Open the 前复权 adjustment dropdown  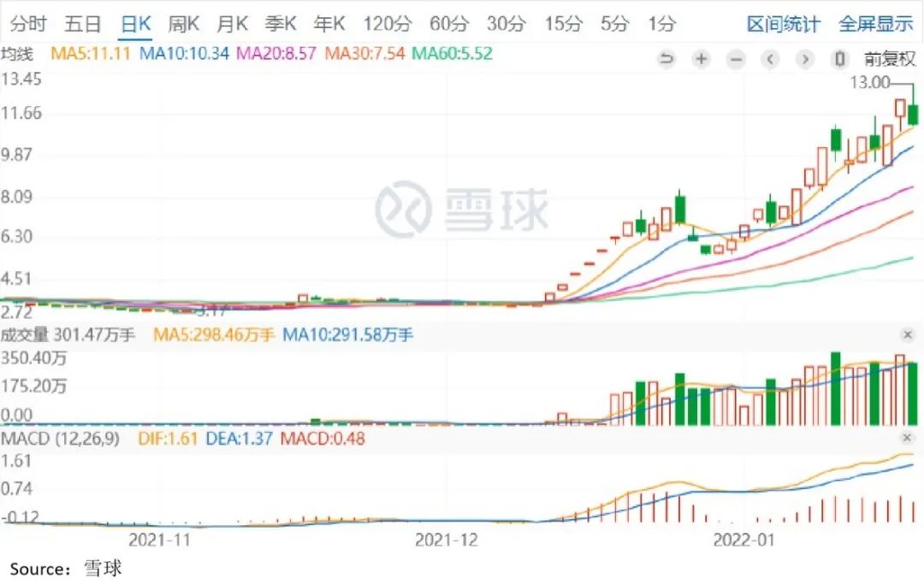click(890, 59)
